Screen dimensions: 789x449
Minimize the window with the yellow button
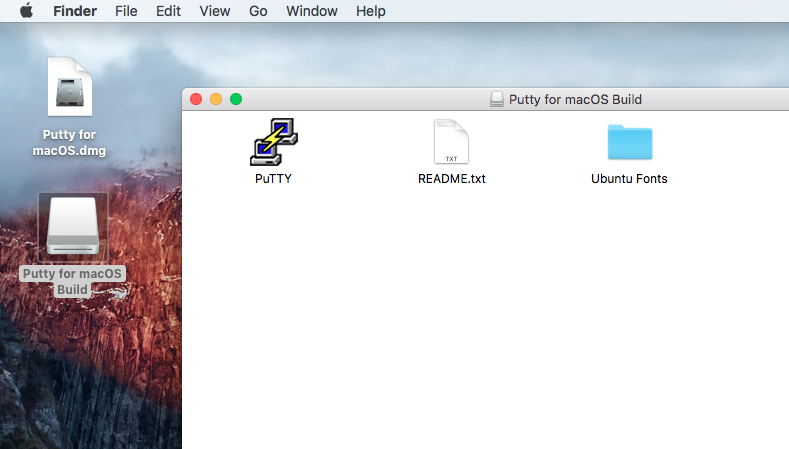point(216,99)
